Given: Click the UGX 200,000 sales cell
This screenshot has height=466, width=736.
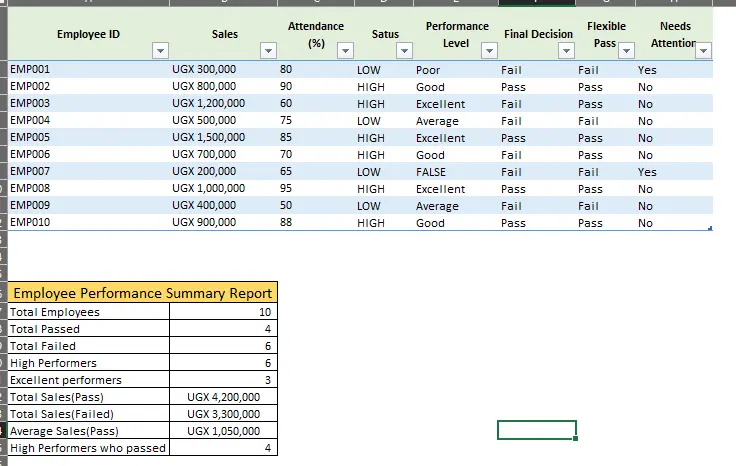Looking at the screenshot, I should click(223, 171).
